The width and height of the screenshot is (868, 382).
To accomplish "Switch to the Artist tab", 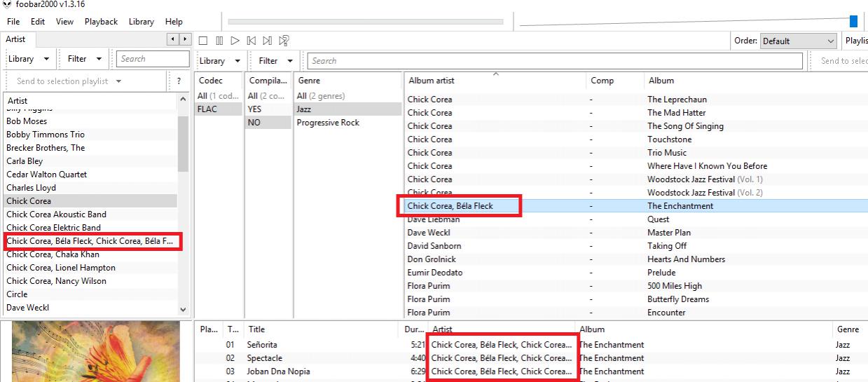I will (16, 40).
